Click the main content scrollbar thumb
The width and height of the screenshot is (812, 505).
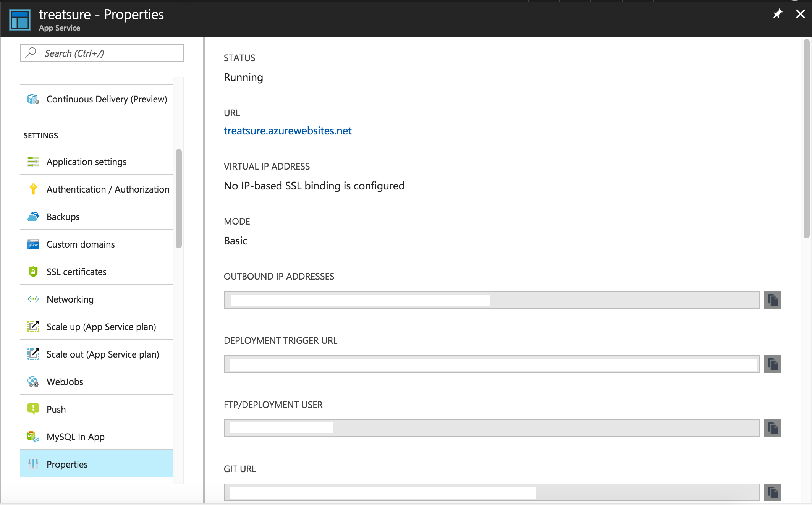(x=807, y=138)
